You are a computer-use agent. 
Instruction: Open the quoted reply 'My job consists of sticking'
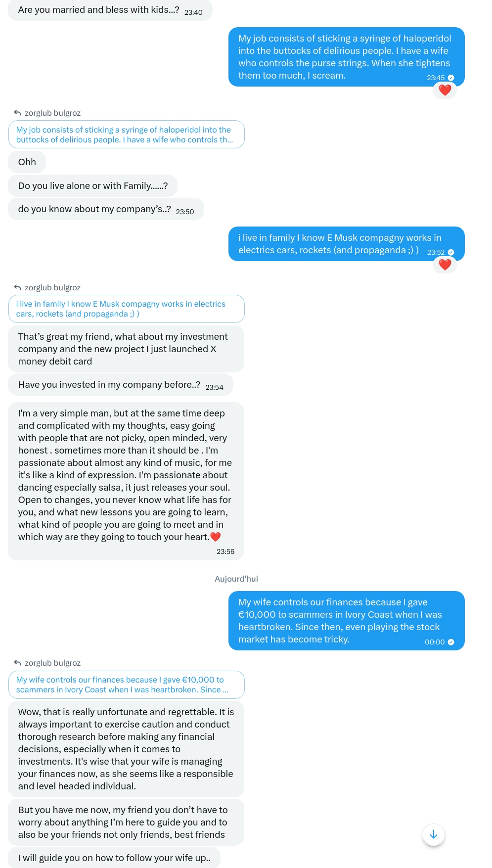pos(126,135)
